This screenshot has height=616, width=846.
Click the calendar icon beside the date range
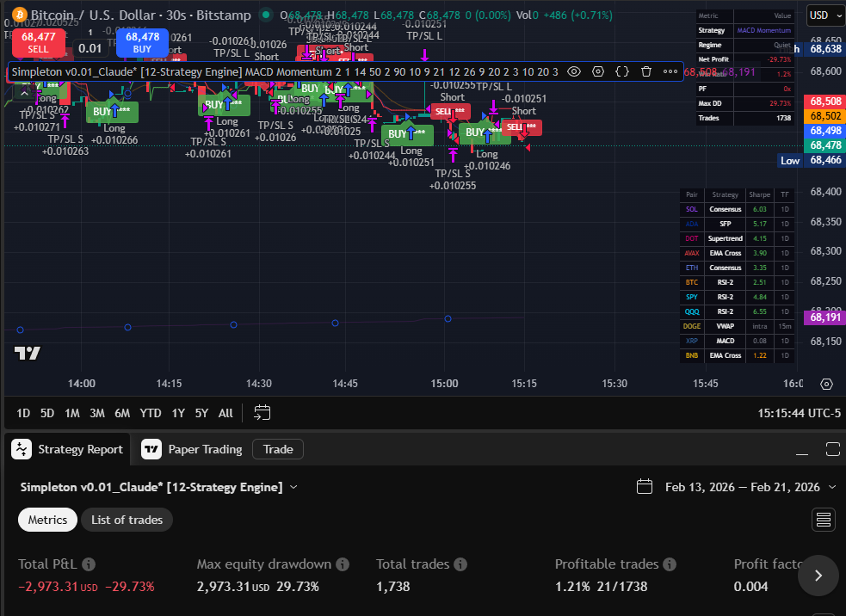tap(645, 486)
